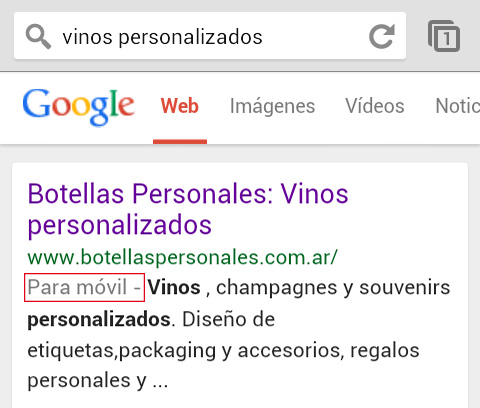
Task: Open the Botellas Personales result title link
Action: 188,209
